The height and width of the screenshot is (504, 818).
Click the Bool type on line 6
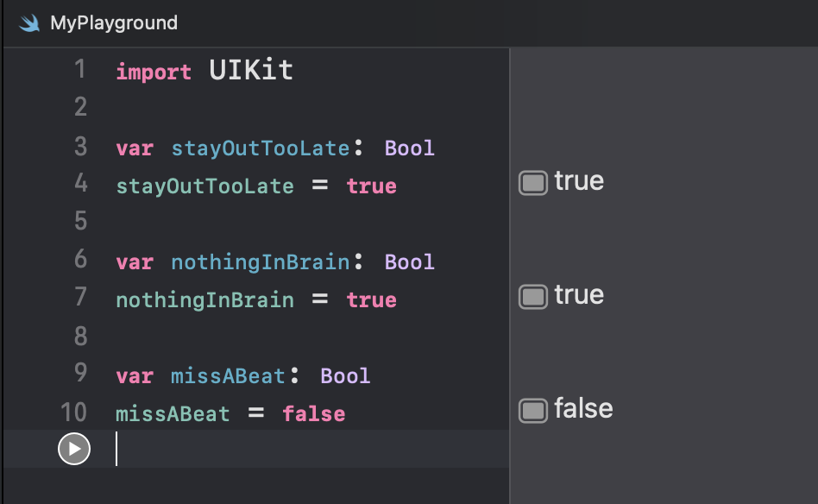[x=410, y=261]
